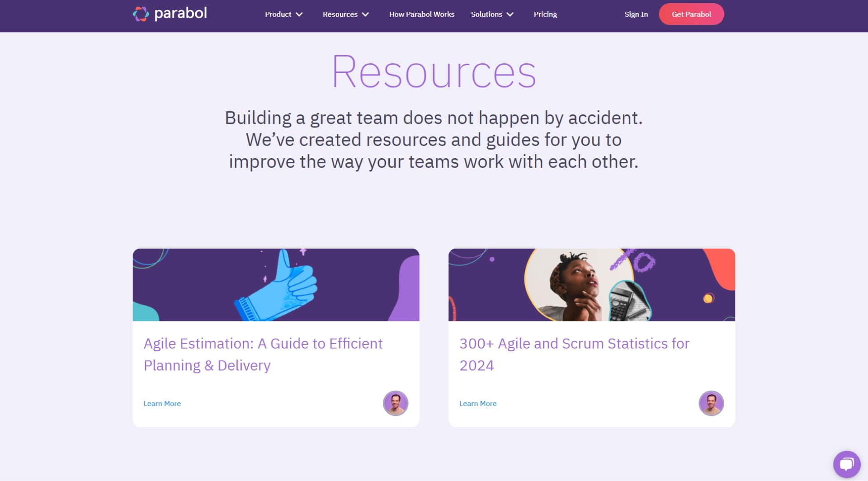This screenshot has height=481, width=868.
Task: Click the Parabol logo icon
Action: [141, 14]
